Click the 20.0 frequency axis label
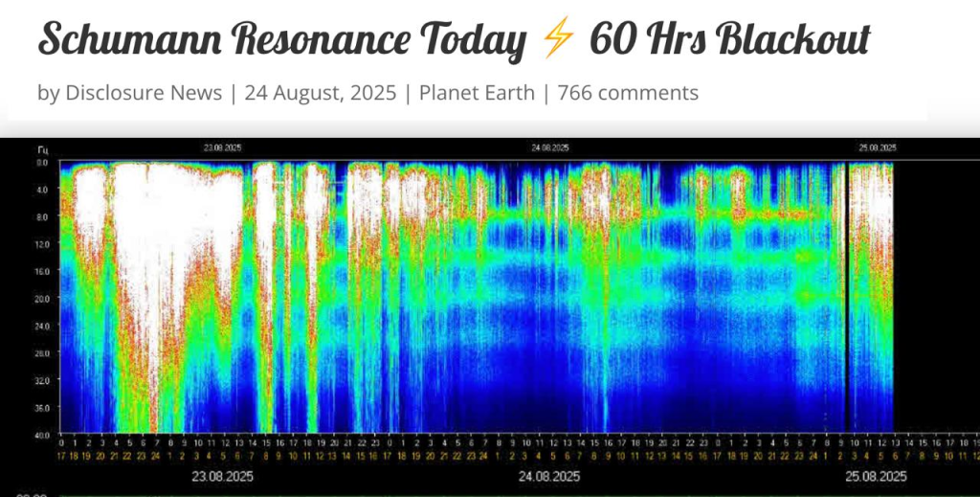The height and width of the screenshot is (497, 980). coord(41,298)
